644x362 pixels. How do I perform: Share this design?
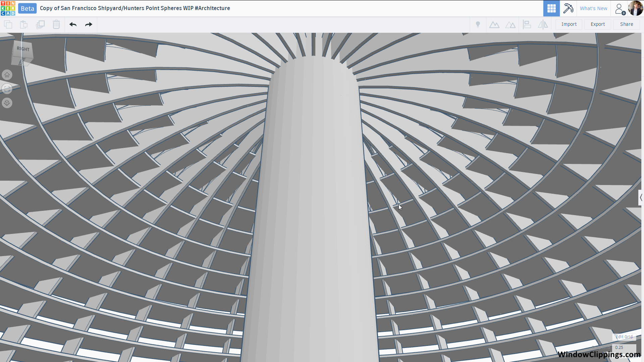click(627, 24)
